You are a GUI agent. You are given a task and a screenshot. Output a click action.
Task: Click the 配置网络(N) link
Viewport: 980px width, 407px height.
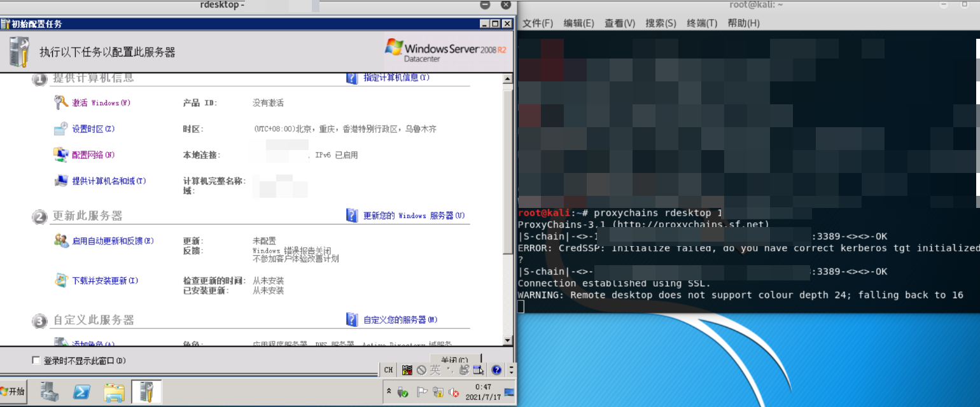(94, 155)
